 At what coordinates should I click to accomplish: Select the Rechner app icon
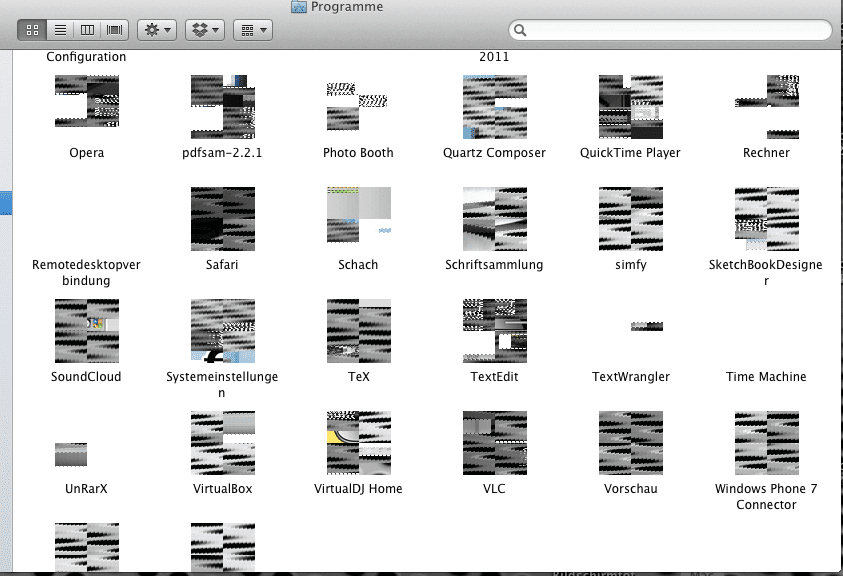767,107
